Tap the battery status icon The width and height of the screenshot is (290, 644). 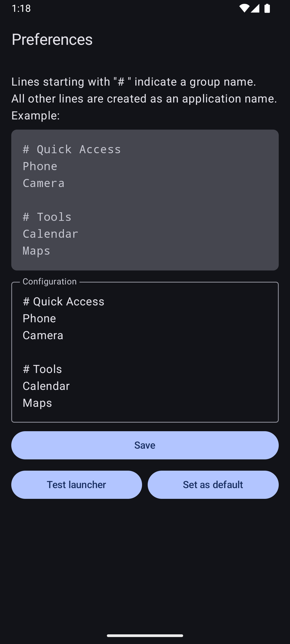click(267, 8)
